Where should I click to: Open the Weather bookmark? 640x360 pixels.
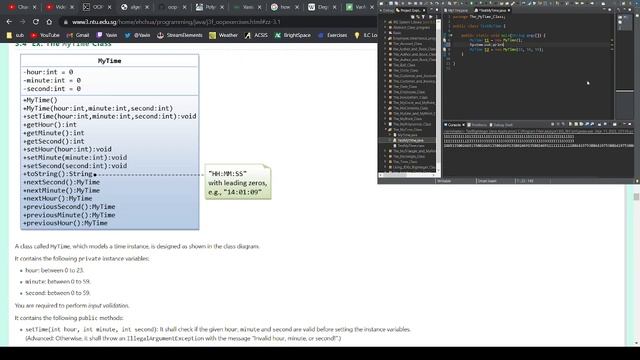point(223,36)
